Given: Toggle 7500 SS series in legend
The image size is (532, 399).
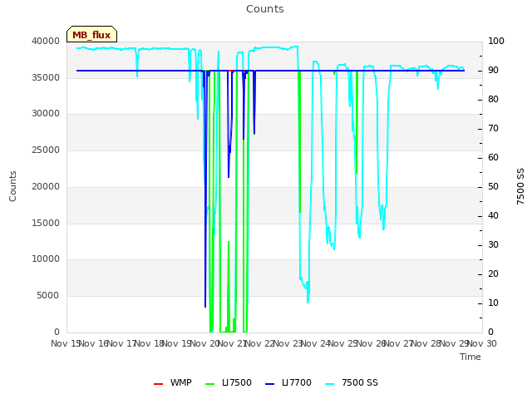Looking at the screenshot, I should coord(352,382).
